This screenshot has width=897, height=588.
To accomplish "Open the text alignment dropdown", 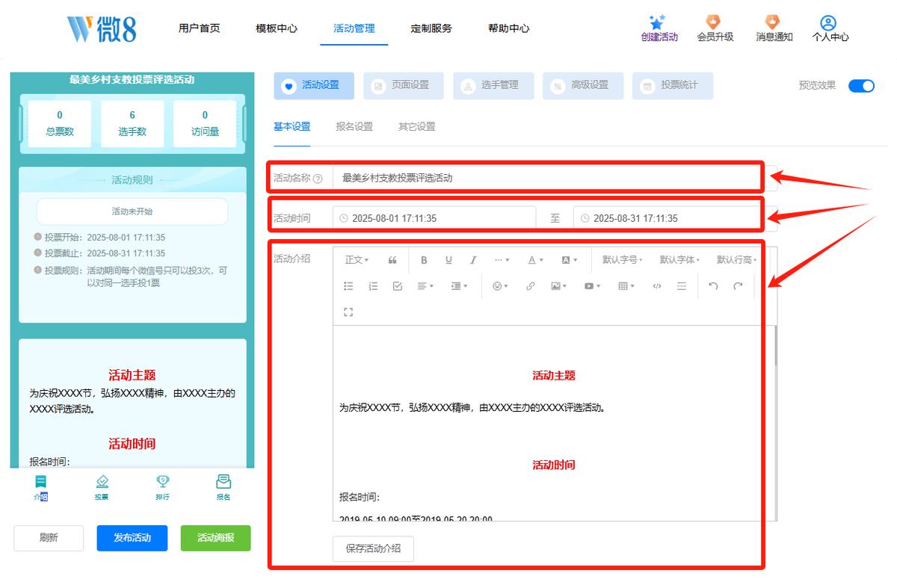I will tap(425, 286).
